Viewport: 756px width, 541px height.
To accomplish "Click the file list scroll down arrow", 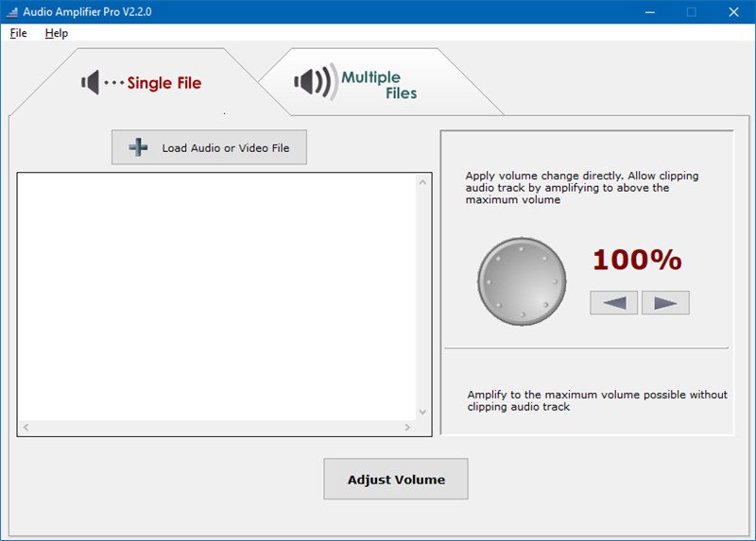I will pyautogui.click(x=422, y=412).
